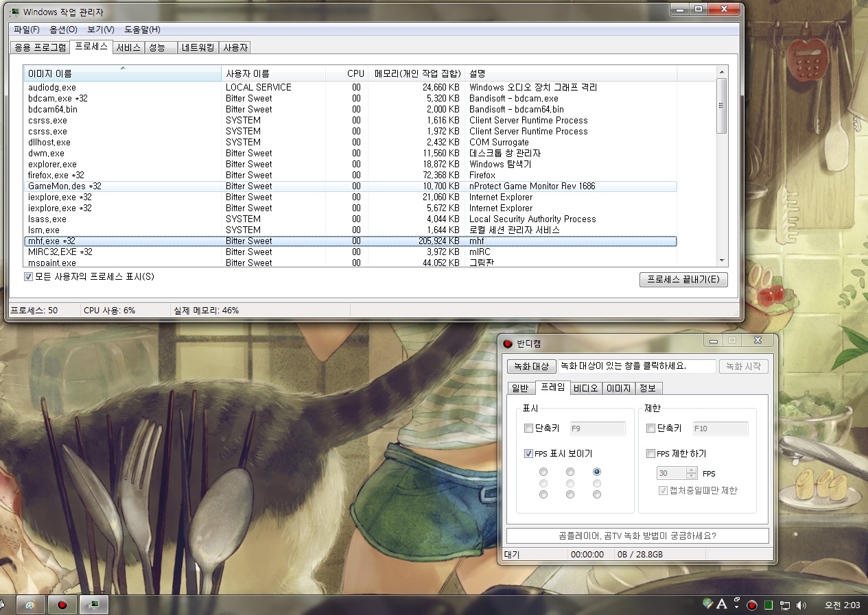
Task: Sort by the 사용자 이름 column header
Action: (x=273, y=73)
